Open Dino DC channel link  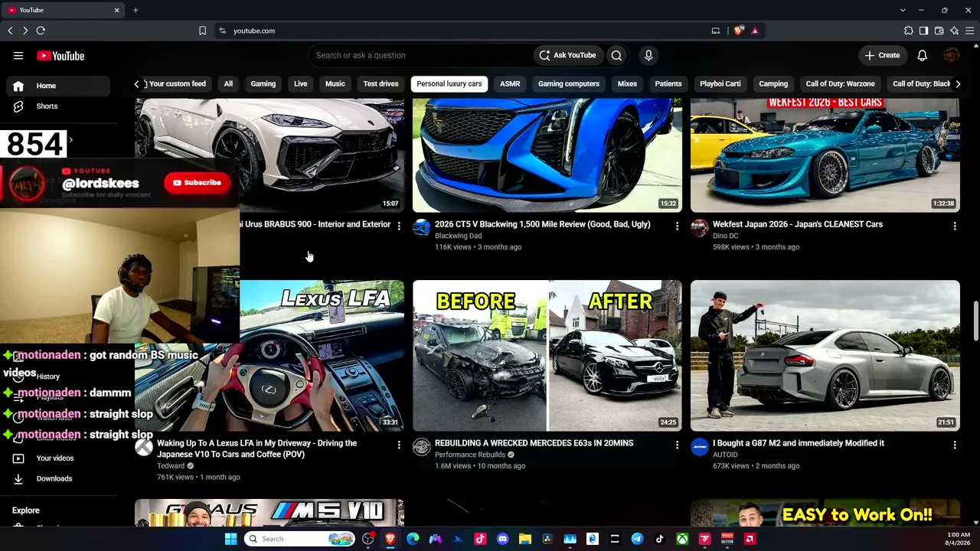[725, 236]
